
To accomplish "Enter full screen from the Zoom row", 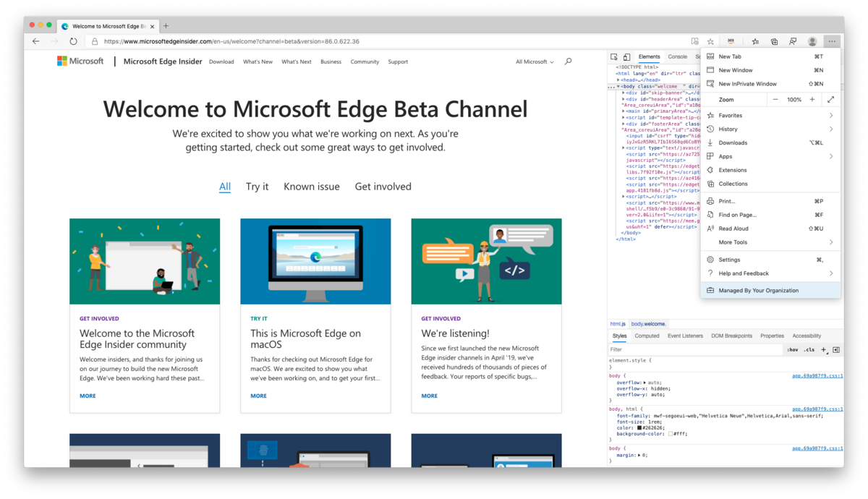I will (x=830, y=99).
